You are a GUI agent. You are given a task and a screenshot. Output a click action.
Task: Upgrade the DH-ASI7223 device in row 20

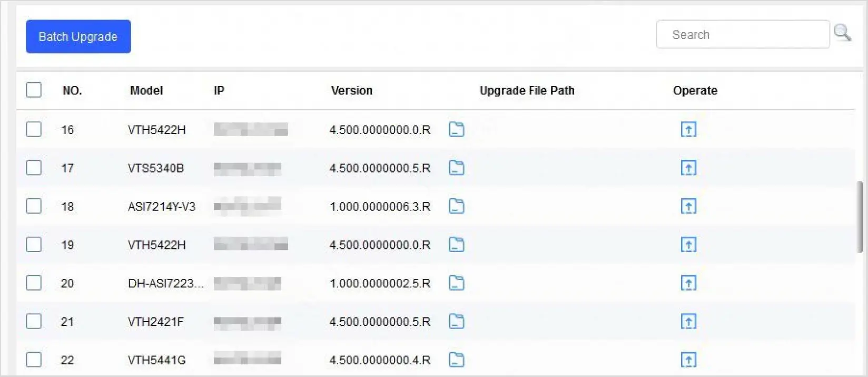pos(688,283)
